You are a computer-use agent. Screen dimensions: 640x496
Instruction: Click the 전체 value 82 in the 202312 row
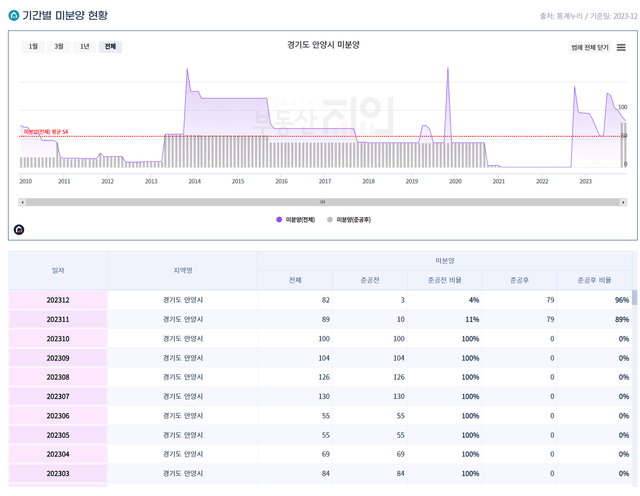tap(325, 300)
